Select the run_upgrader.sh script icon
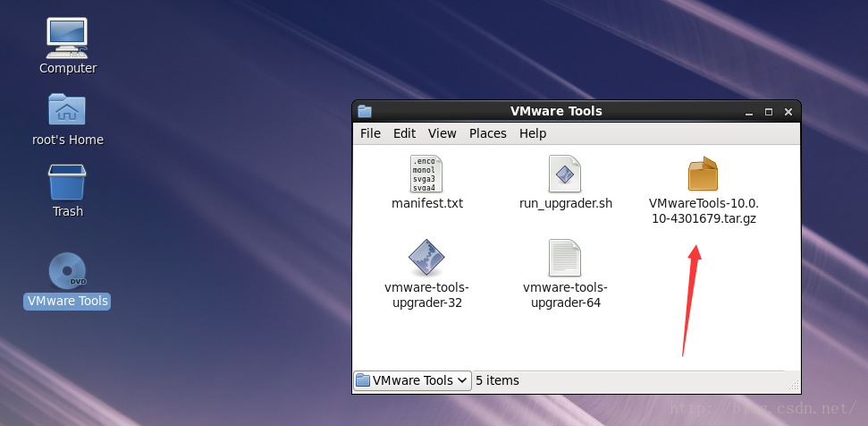The height and width of the screenshot is (426, 868). point(565,174)
